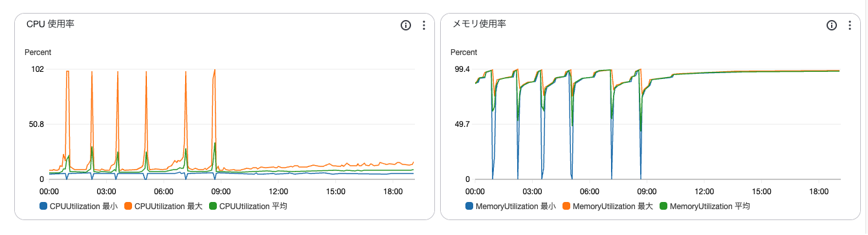Toggle MemoryUtilization 最大 orange legend swatch
This screenshot has height=235, width=868.
(x=566, y=207)
